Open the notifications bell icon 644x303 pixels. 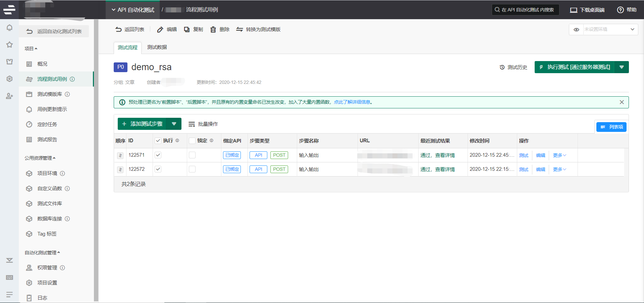click(x=9, y=28)
